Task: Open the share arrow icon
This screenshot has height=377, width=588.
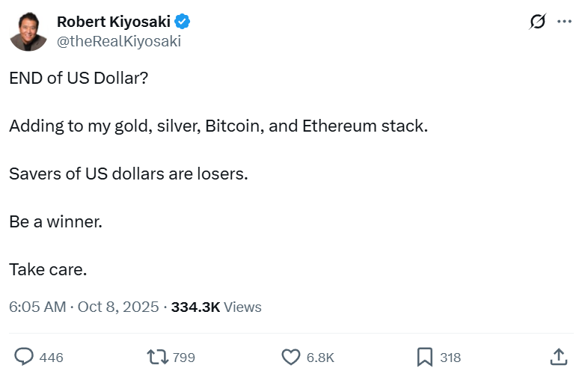Action: 558,357
